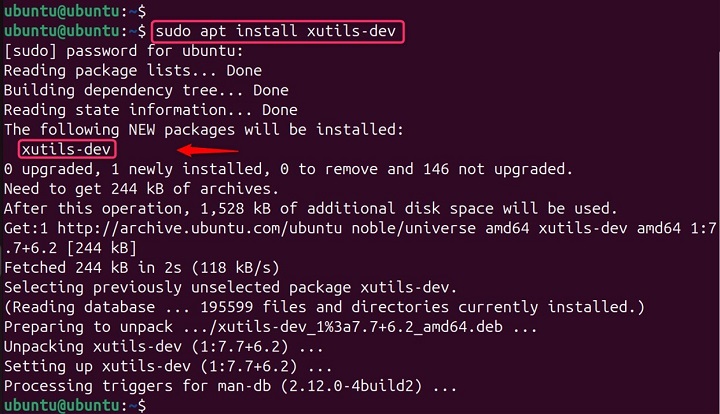720x414 pixels.
Task: Click the 0 upgraded, 1 newly installed line
Action: (x=288, y=169)
